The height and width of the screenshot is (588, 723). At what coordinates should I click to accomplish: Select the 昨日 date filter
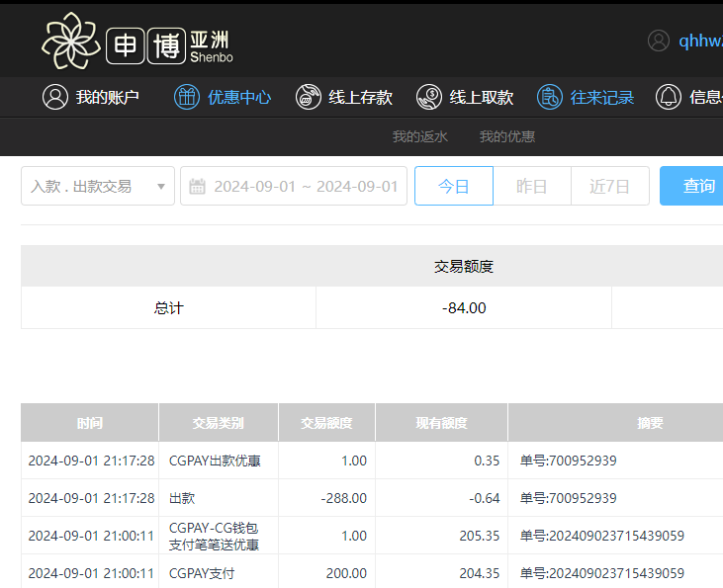click(532, 186)
